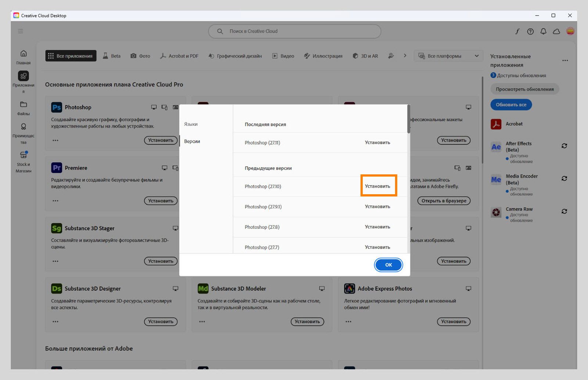Open the fonts icon in header
The height and width of the screenshot is (380, 588).
coord(517,31)
